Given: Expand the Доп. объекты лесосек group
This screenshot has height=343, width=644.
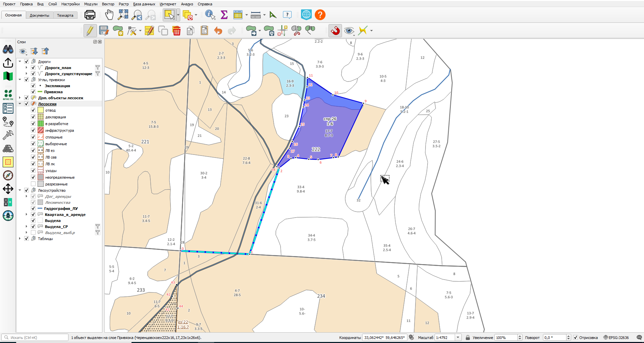Looking at the screenshot, I should 20,98.
